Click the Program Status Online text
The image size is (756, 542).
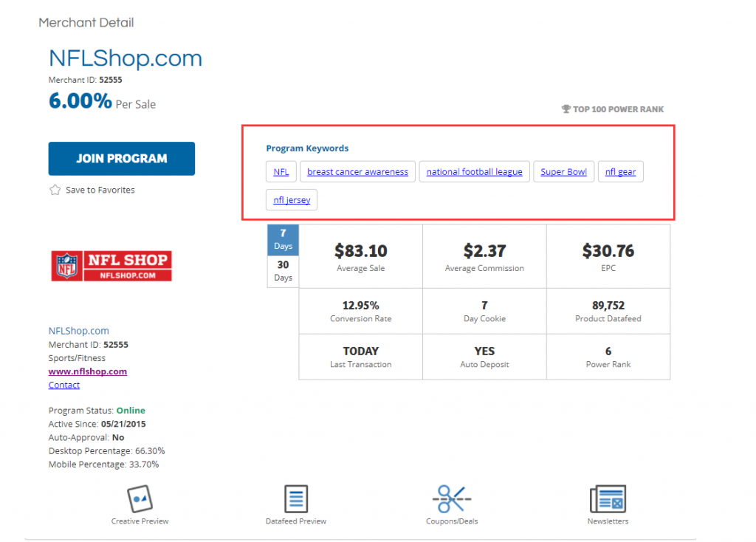(97, 411)
